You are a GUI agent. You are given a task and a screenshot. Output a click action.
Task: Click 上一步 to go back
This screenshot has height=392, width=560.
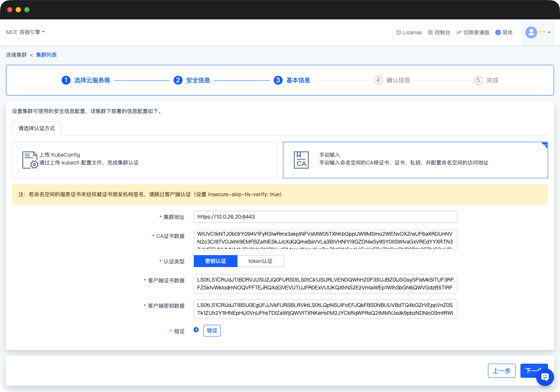click(501, 371)
